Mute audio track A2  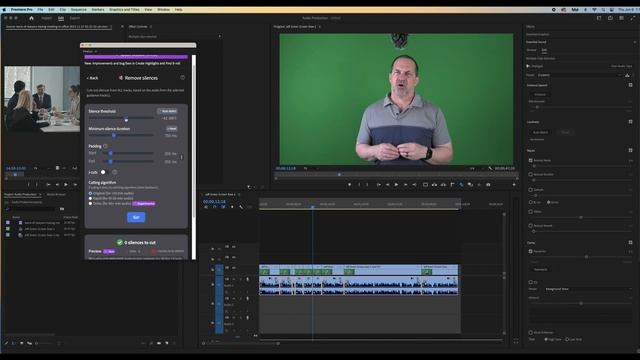[234, 298]
